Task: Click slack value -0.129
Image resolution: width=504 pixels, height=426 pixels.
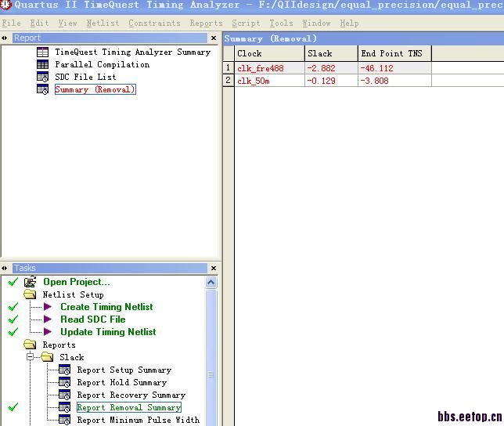Action: point(331,81)
